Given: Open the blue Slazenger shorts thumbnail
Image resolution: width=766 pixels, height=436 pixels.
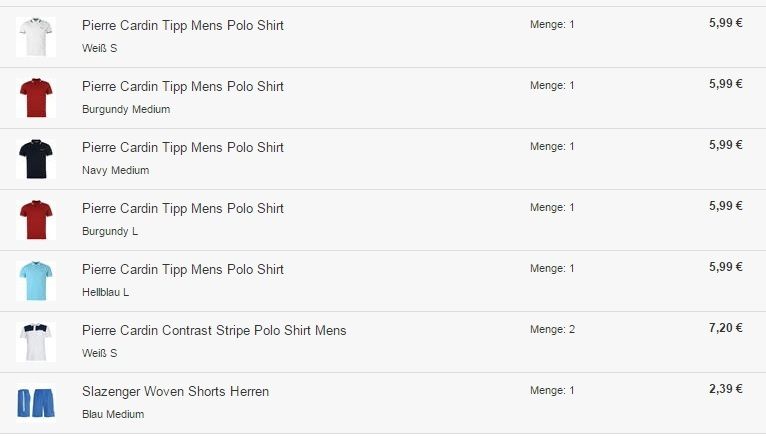Looking at the screenshot, I should point(35,403).
